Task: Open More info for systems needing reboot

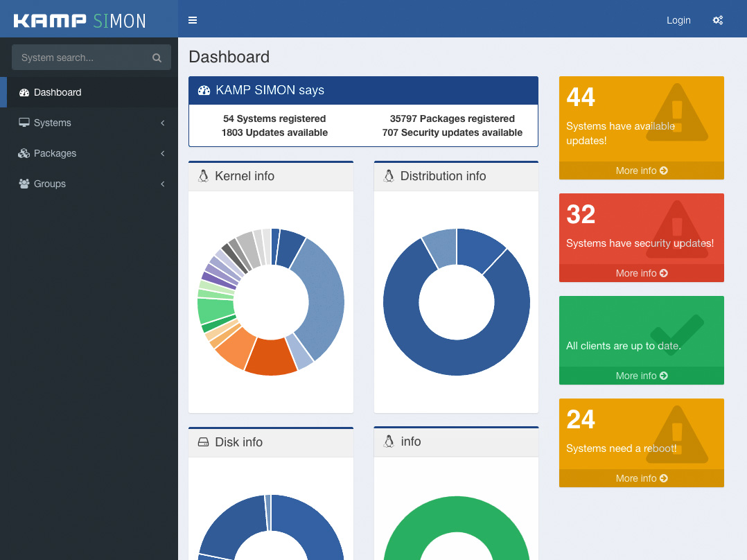Action: (641, 478)
